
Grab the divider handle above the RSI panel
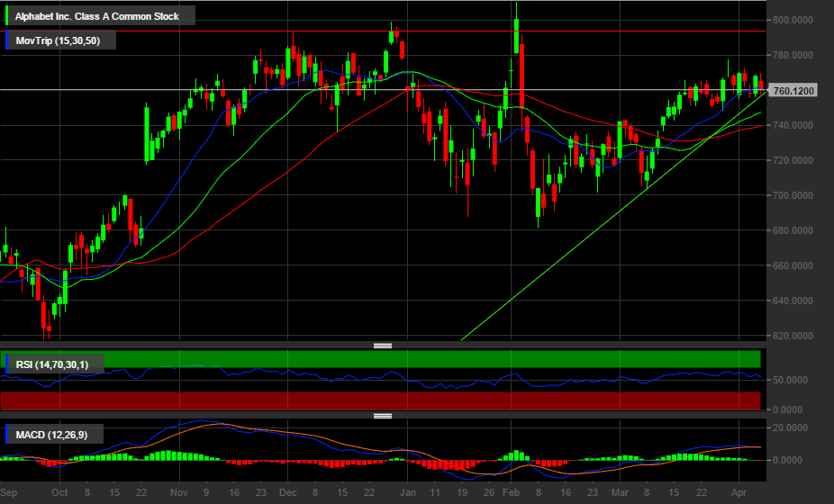point(383,346)
